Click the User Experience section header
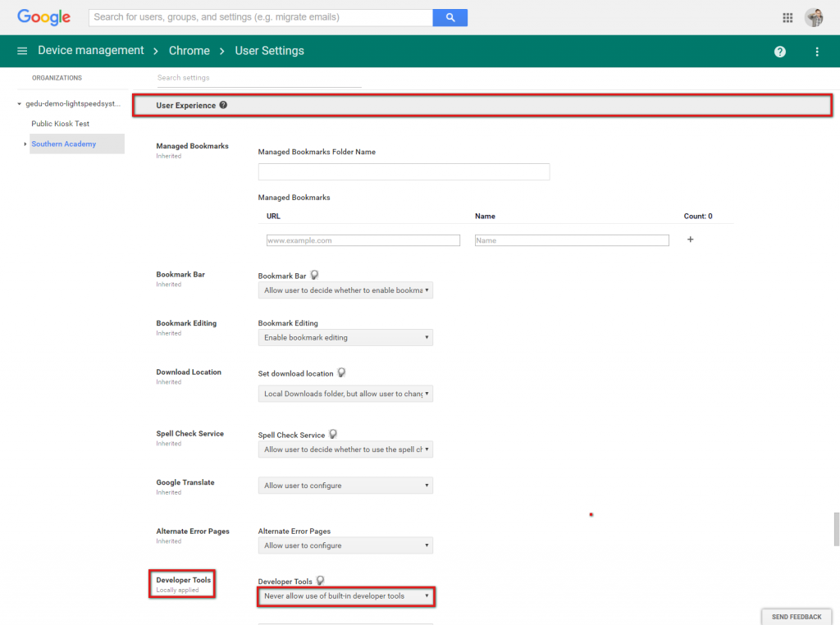The image size is (840, 625). (482, 106)
